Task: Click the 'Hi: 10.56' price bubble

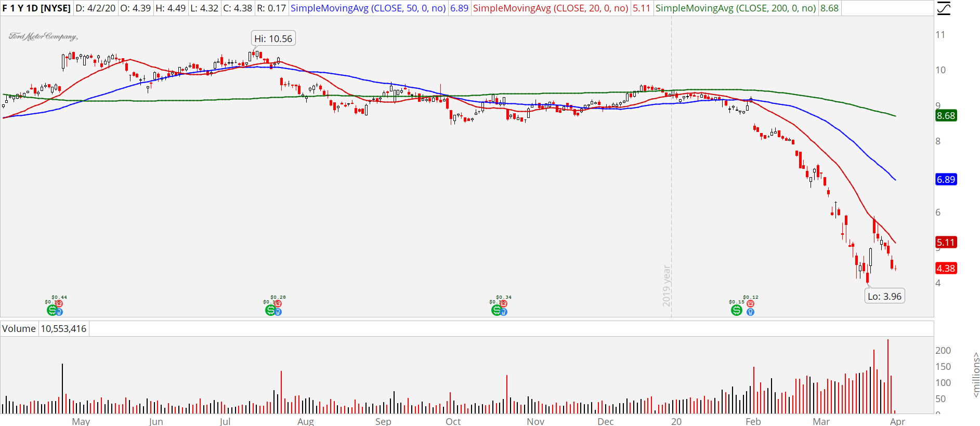Action: [273, 38]
